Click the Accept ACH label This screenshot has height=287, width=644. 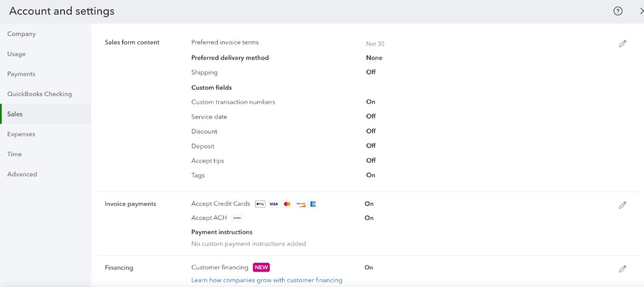pos(209,218)
